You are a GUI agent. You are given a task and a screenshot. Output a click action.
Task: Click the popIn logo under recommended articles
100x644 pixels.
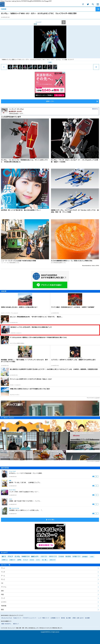click(x=97, y=398)
